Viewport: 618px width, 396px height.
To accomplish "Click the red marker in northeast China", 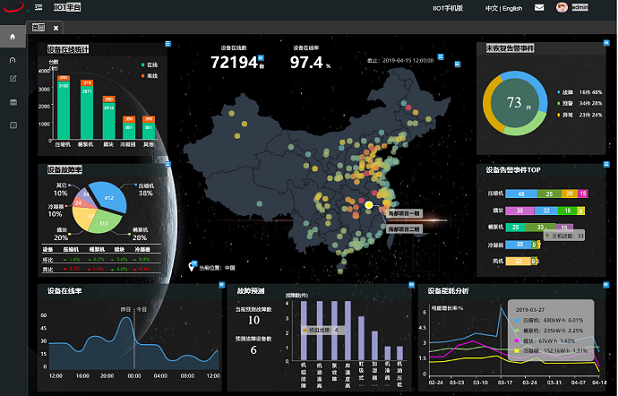I will coord(408,107).
